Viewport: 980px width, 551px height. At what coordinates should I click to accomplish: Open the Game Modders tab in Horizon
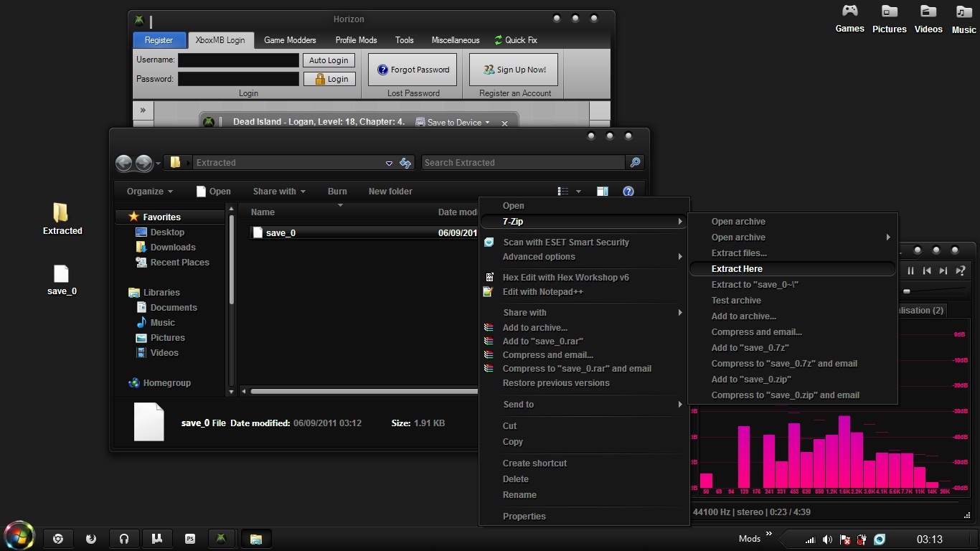click(x=290, y=40)
